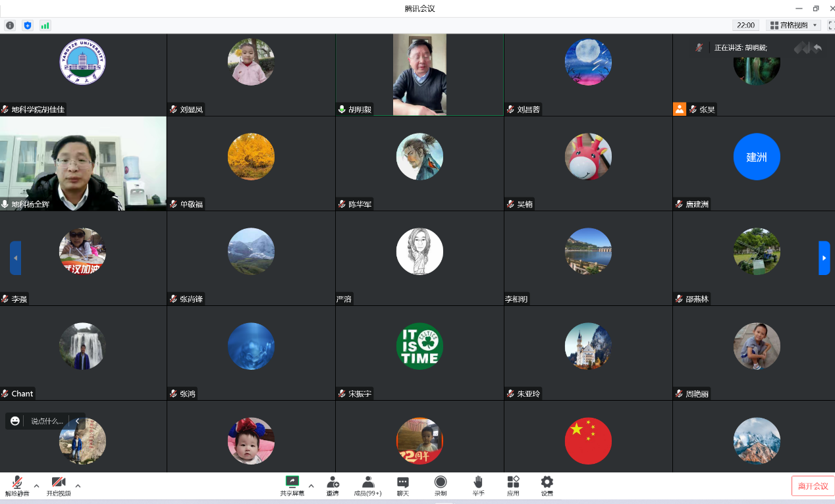Image resolution: width=835 pixels, height=504 pixels.
Task: Start recording with 录制 icon
Action: [441, 486]
